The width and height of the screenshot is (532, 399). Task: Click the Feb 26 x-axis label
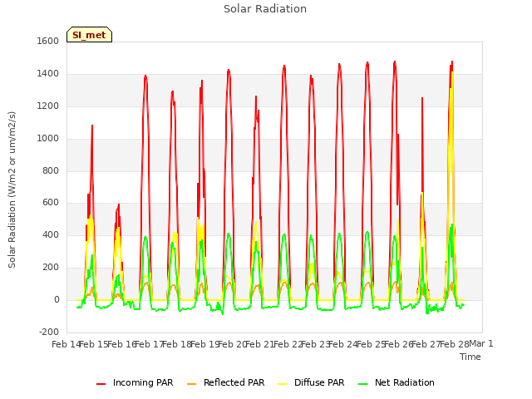point(399,344)
